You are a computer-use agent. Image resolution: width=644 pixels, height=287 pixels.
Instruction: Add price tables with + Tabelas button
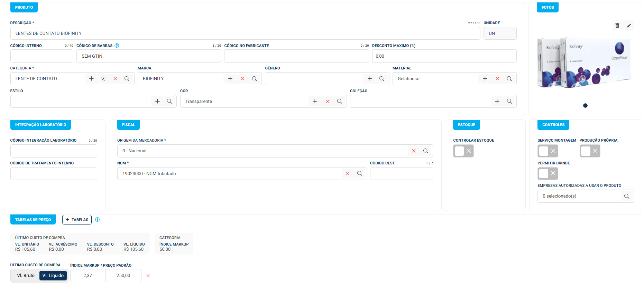[x=77, y=220]
